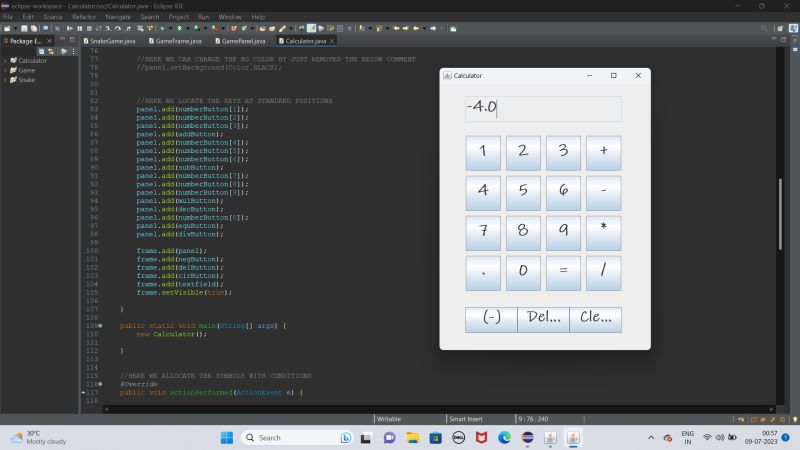
Task: Close the Calculator.java editor tab
Action: [332, 41]
